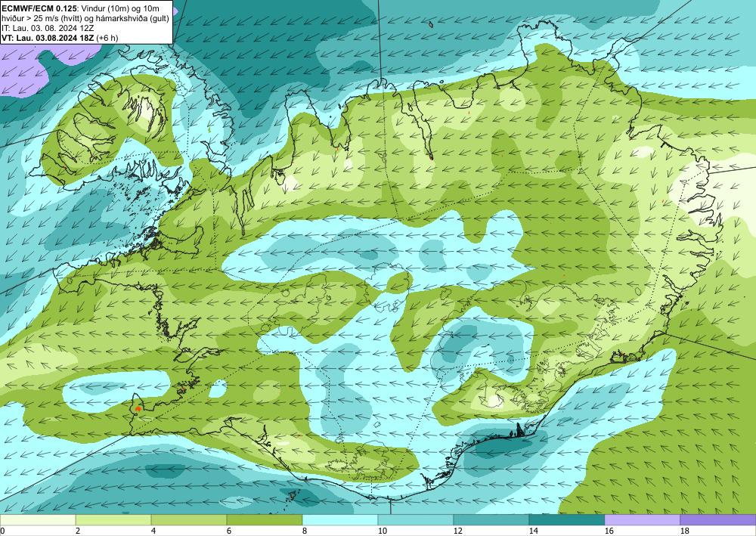This screenshot has height=536, width=756.
Task: Pick the medium teal 12–14 legend swatch
Action: pos(491,519)
